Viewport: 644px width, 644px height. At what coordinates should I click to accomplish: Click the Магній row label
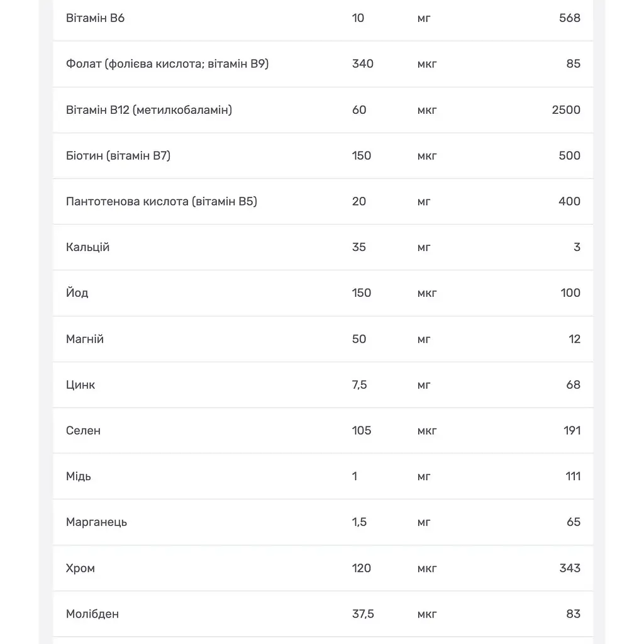coord(85,339)
